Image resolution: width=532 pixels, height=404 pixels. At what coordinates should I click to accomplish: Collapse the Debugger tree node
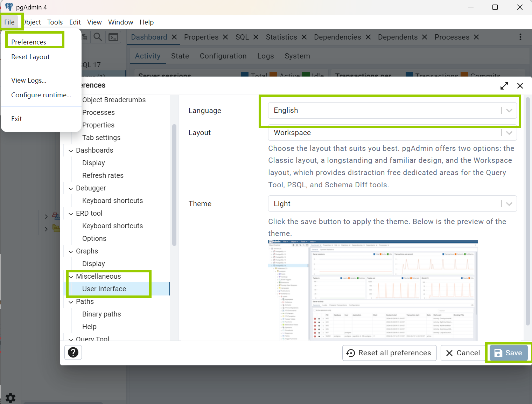pos(71,189)
